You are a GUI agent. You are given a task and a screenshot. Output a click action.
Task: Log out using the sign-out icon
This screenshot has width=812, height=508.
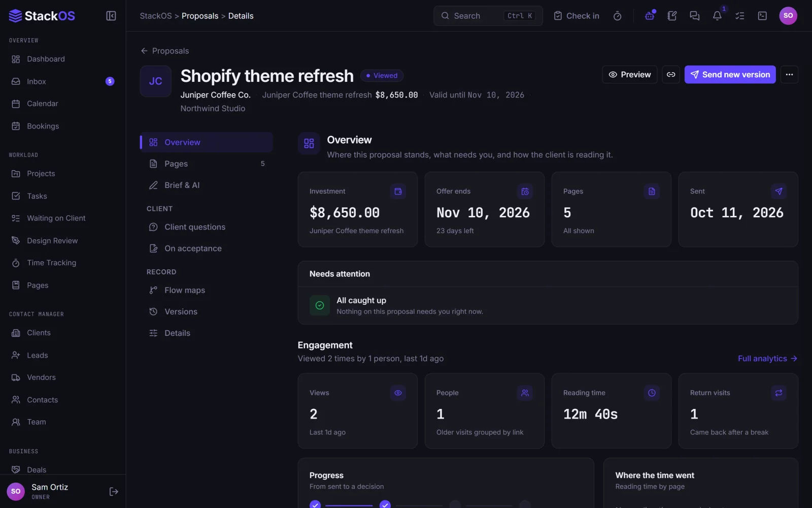pyautogui.click(x=114, y=491)
